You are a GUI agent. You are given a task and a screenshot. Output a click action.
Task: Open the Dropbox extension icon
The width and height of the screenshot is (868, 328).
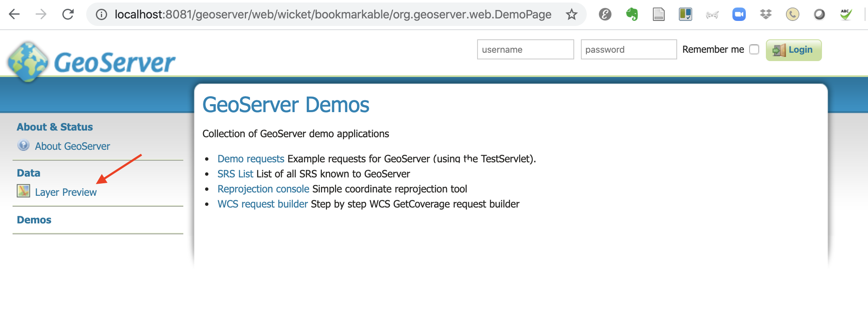coord(766,15)
